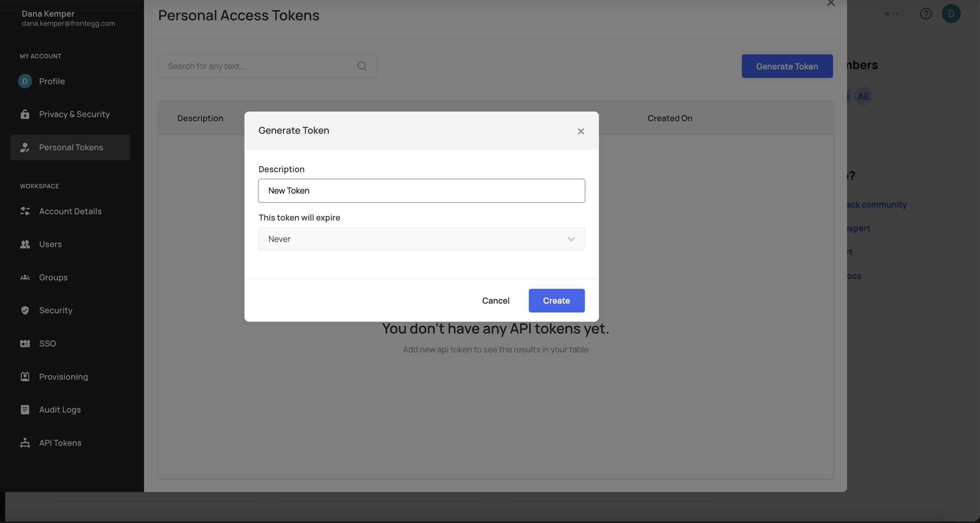Select Audit Logs in sidebar

pos(60,410)
